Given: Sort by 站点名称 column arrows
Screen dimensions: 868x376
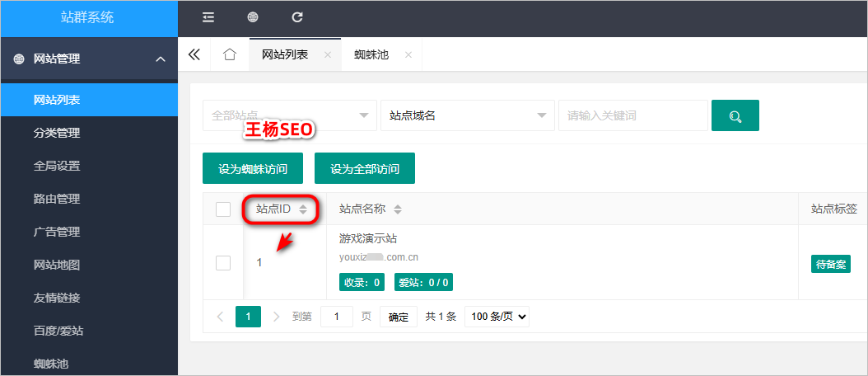Looking at the screenshot, I should [398, 209].
